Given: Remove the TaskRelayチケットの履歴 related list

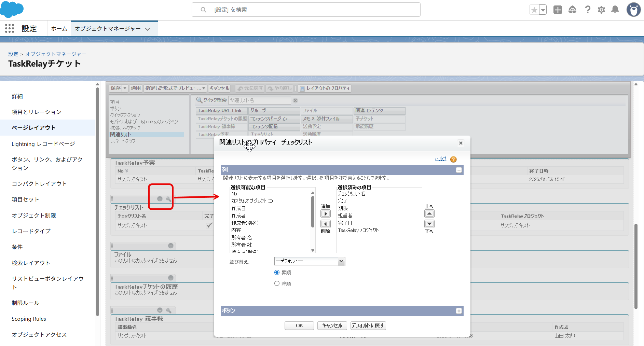Looking at the screenshot, I should tap(170, 278).
